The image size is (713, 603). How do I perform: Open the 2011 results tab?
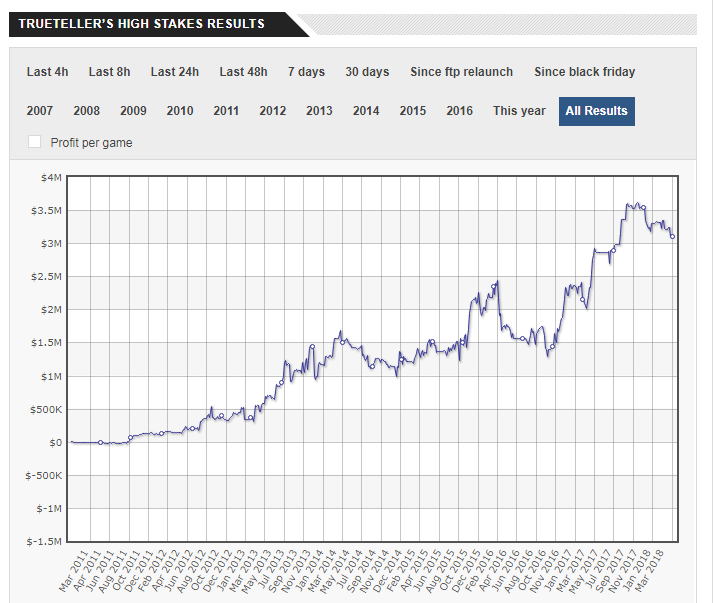tap(226, 111)
